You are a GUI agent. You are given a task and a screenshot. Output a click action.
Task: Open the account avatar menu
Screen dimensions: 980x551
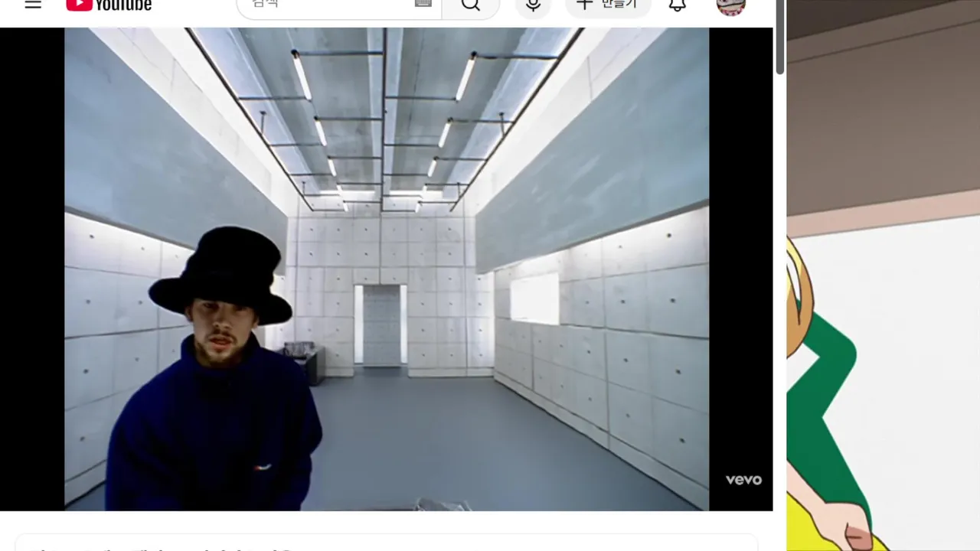coord(731,5)
